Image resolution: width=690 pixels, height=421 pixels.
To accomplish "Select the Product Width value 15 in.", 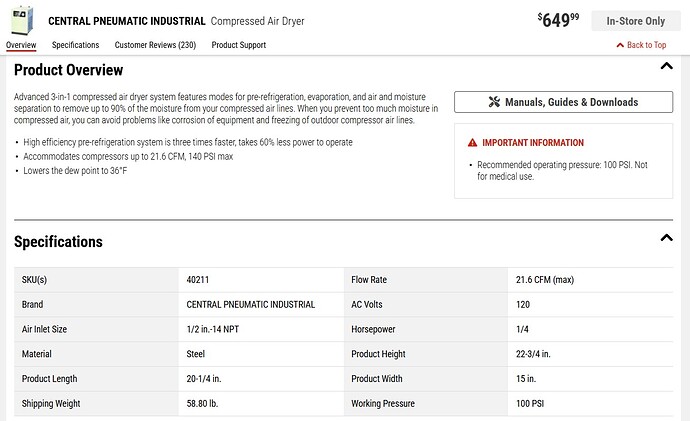I will pos(526,379).
